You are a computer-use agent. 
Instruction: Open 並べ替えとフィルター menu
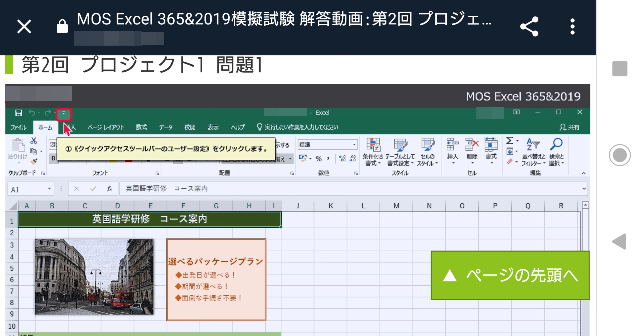point(533,152)
